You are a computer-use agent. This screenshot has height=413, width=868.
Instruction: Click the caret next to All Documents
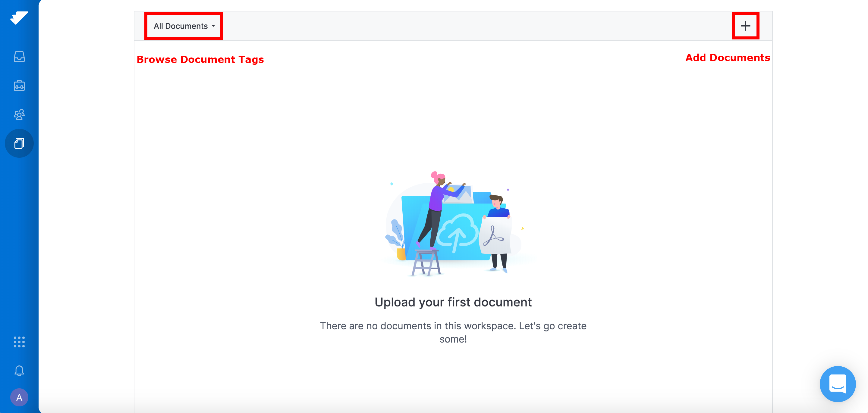(213, 26)
